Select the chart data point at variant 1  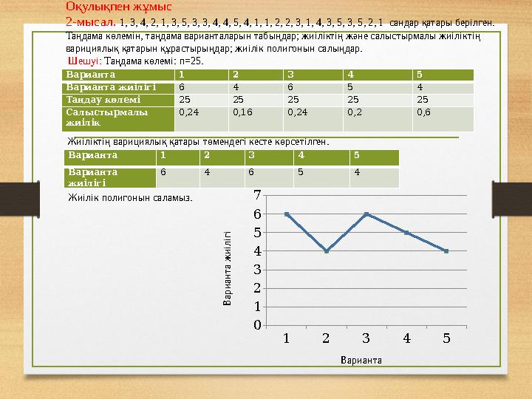[x=287, y=214]
